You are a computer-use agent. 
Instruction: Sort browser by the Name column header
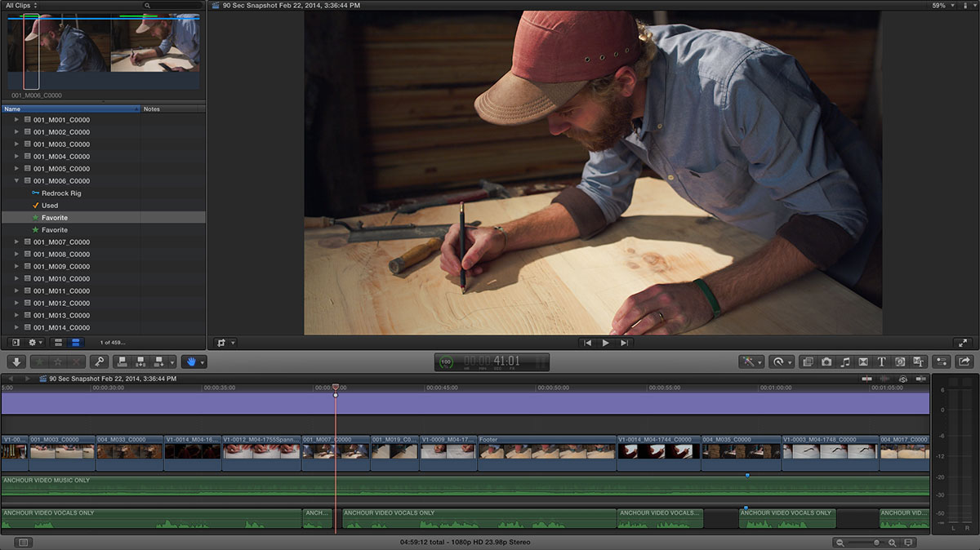(x=71, y=109)
